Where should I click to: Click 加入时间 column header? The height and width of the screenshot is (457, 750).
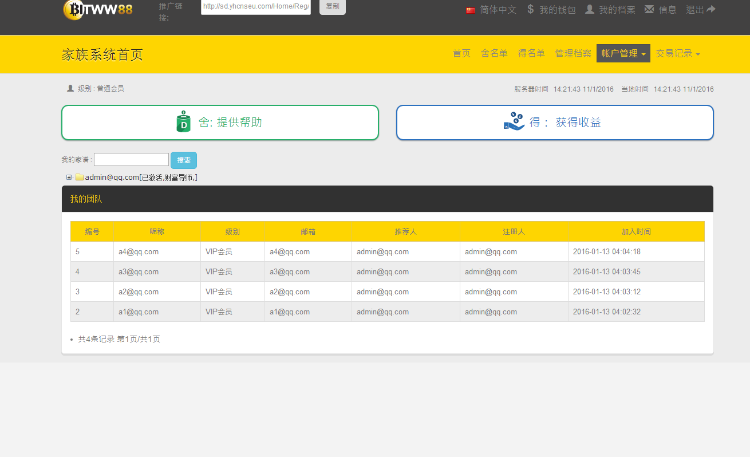click(636, 232)
